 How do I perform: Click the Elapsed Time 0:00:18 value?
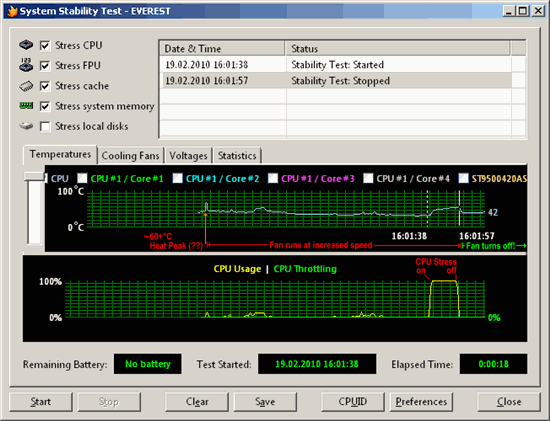point(494,364)
